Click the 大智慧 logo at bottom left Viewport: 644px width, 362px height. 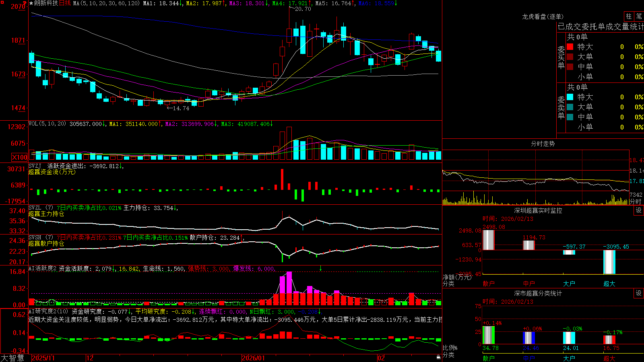(12, 358)
